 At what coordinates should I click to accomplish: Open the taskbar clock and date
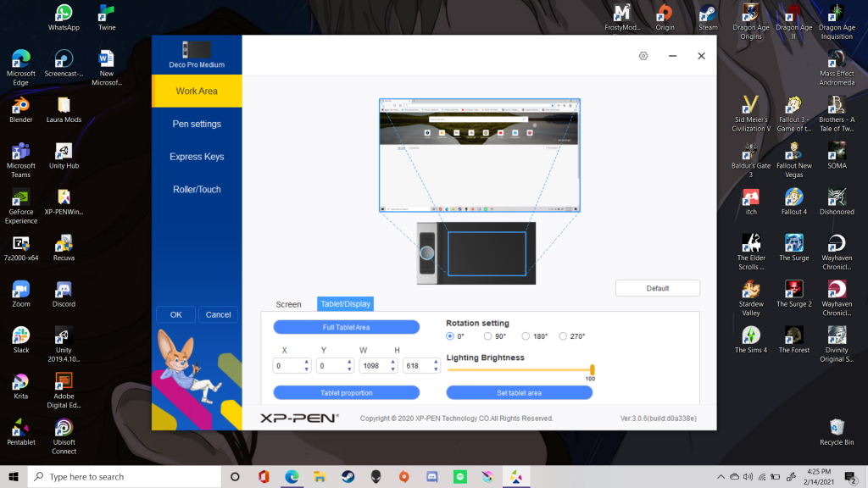click(819, 476)
